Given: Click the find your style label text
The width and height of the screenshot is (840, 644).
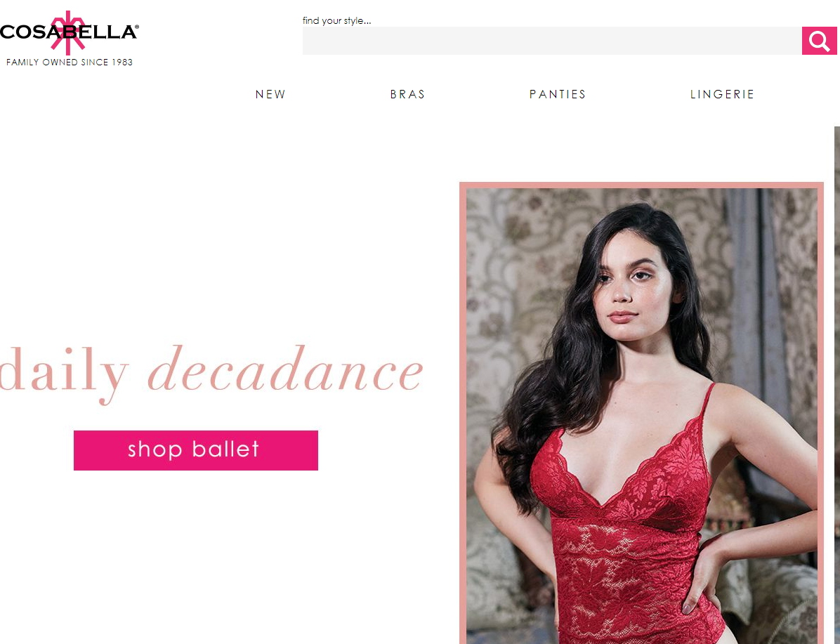Looking at the screenshot, I should pyautogui.click(x=336, y=21).
